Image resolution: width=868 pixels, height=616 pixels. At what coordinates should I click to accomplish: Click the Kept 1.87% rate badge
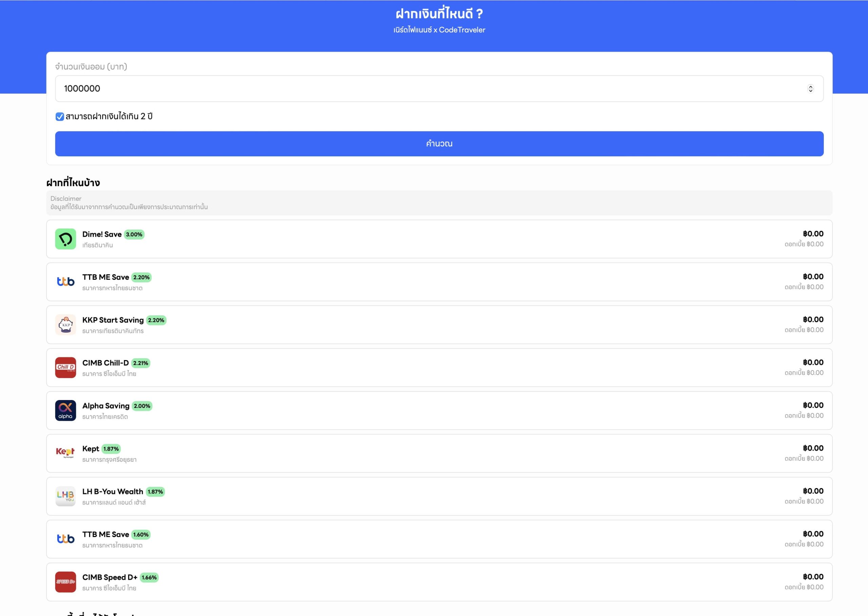pos(111,449)
